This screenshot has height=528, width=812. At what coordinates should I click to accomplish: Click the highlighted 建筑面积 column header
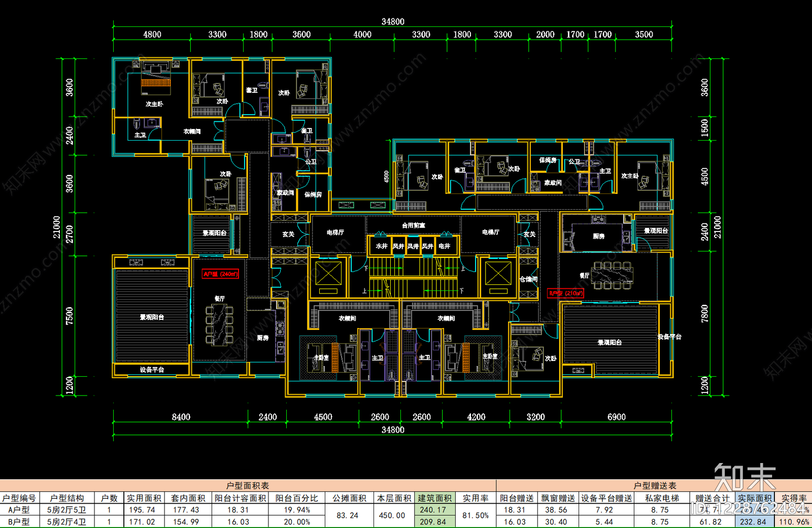[435, 498]
